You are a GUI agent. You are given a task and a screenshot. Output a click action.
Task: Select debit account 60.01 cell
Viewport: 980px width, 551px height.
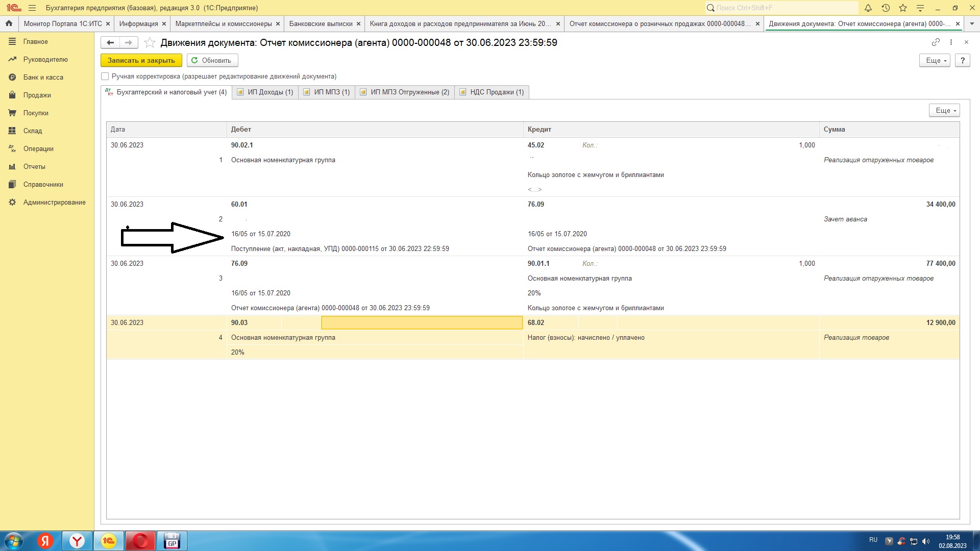pos(239,205)
